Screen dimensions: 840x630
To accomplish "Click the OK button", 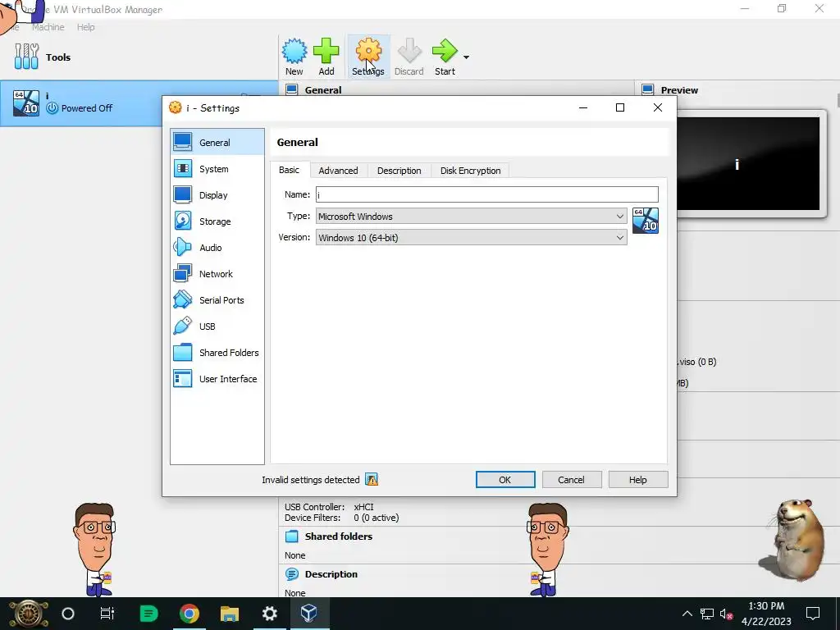I will 505,479.
